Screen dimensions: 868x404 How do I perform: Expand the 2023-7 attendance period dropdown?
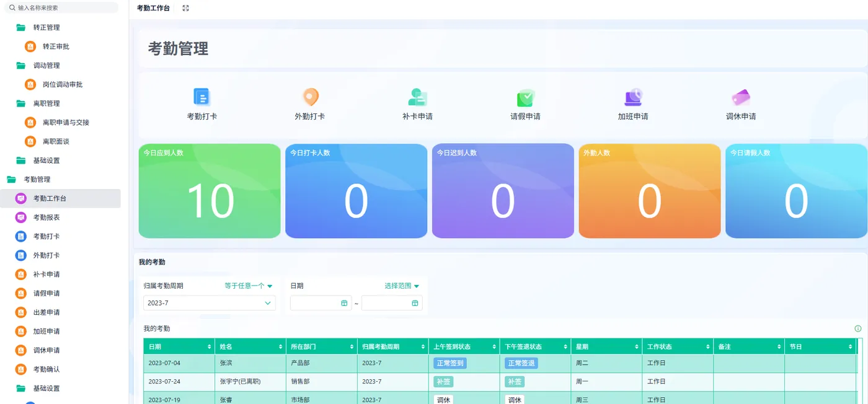tap(209, 303)
